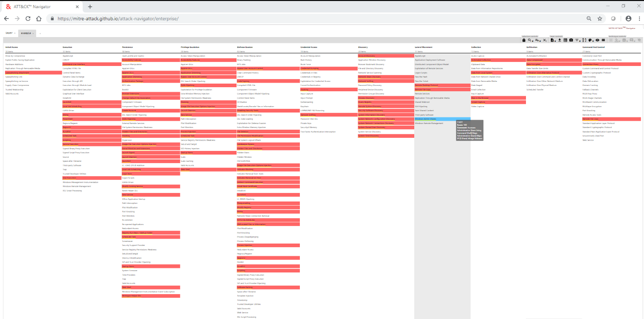The image size is (644, 319).
Task: Click the Spearphishing Attachment technique cell
Action: click(x=17, y=72)
